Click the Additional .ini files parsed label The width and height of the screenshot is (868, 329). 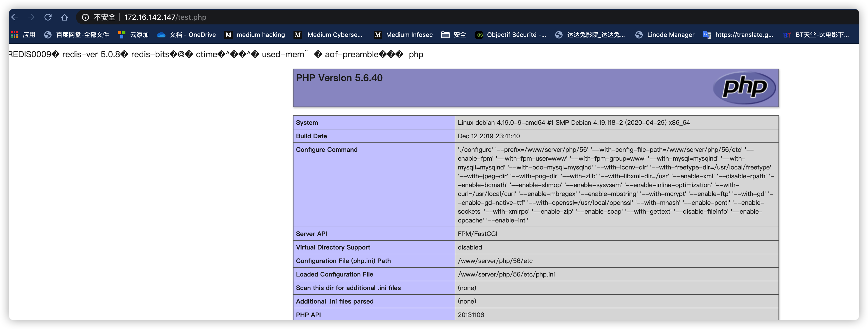tap(335, 301)
